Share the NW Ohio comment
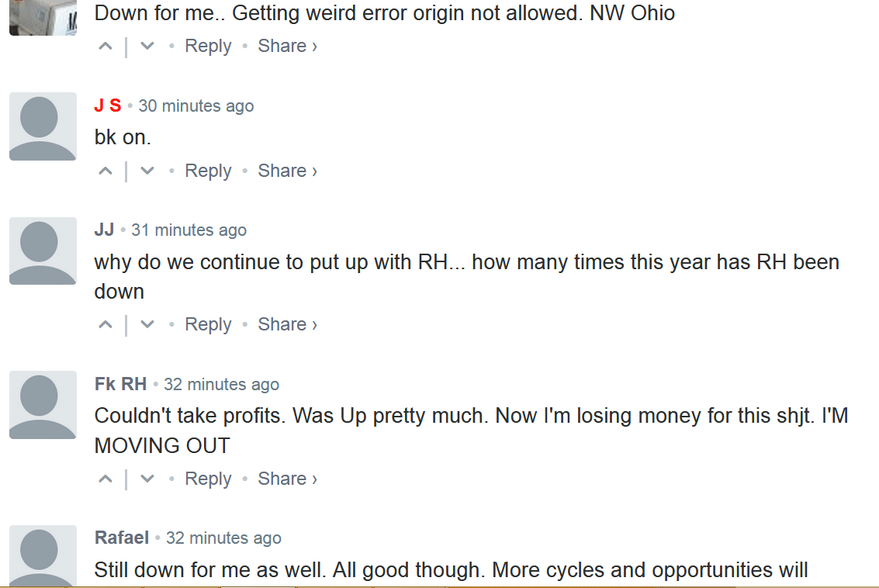Screen dimensions: 879x588 tap(287, 47)
